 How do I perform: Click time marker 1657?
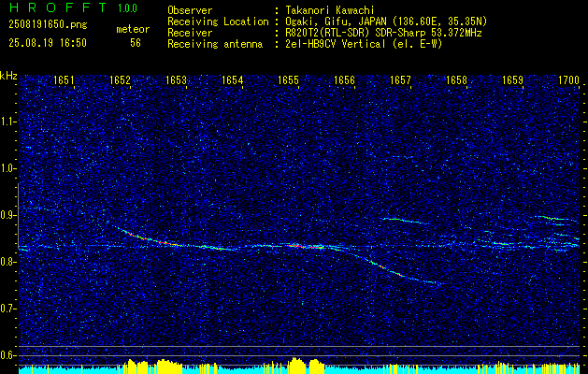coord(400,79)
